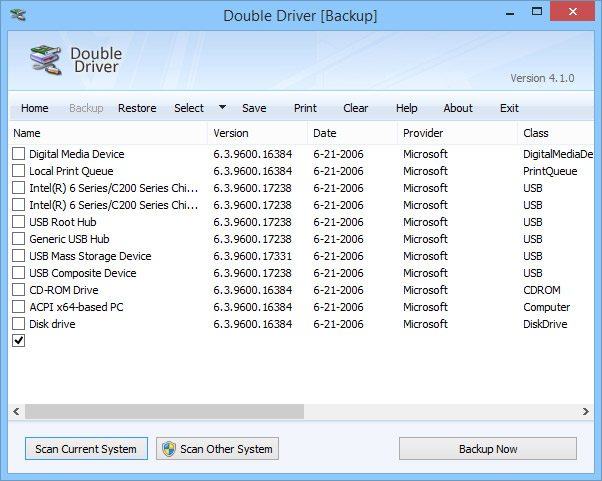Click the Scan Other System button
This screenshot has width=602, height=481.
(x=217, y=449)
